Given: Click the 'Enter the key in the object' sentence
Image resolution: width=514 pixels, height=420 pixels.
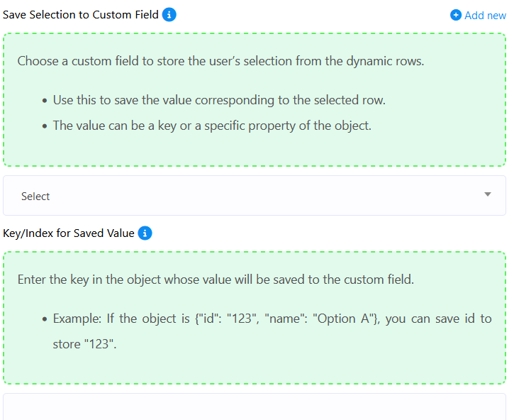Looking at the screenshot, I should click(215, 280).
